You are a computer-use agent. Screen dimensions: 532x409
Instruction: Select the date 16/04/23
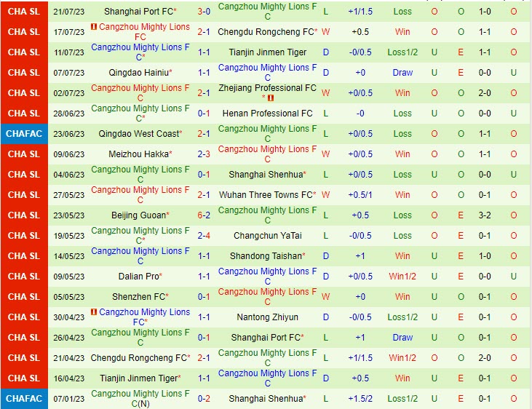(x=69, y=378)
